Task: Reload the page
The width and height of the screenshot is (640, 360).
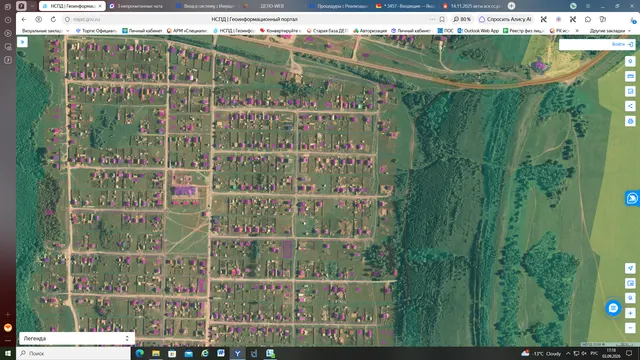Action: pos(53,19)
